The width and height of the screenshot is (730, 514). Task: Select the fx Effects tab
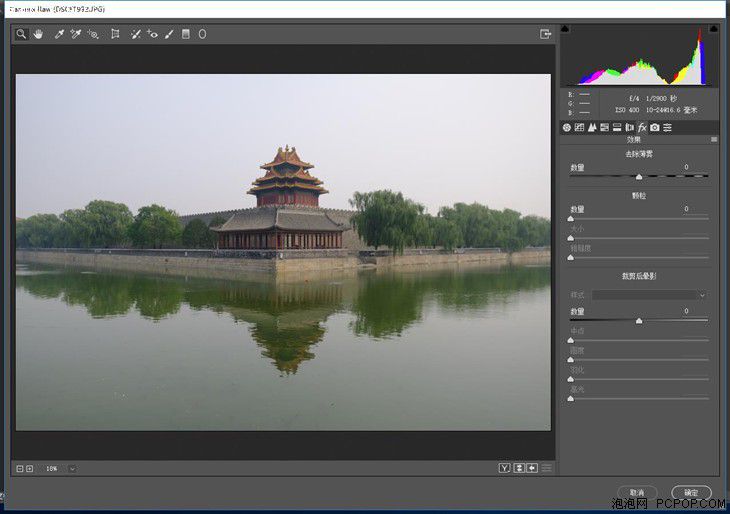[642, 128]
